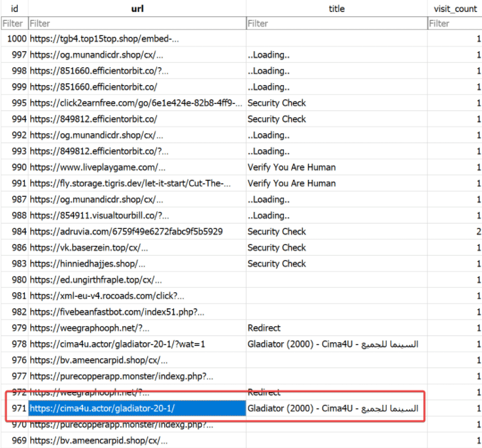Sort by the url column header
This screenshot has height=448, width=482.
click(x=137, y=9)
